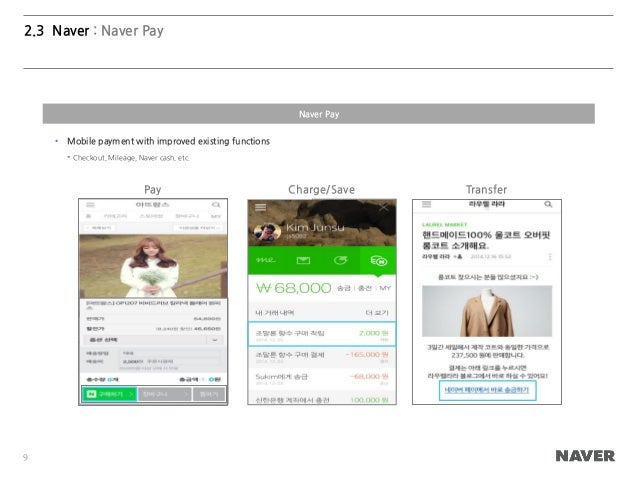Select the Naver Pay coin tab icon
638x479 pixels.
tap(378, 260)
